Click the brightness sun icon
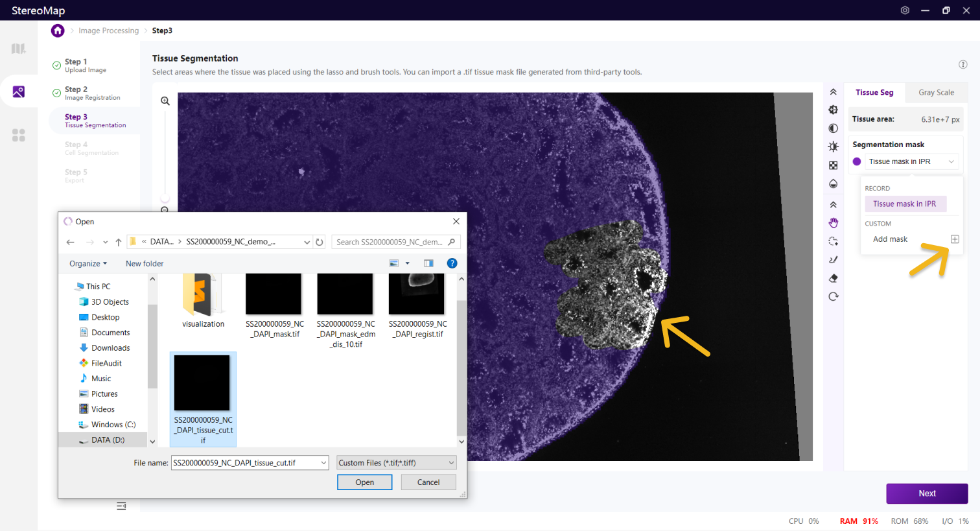980x531 pixels. point(834,147)
